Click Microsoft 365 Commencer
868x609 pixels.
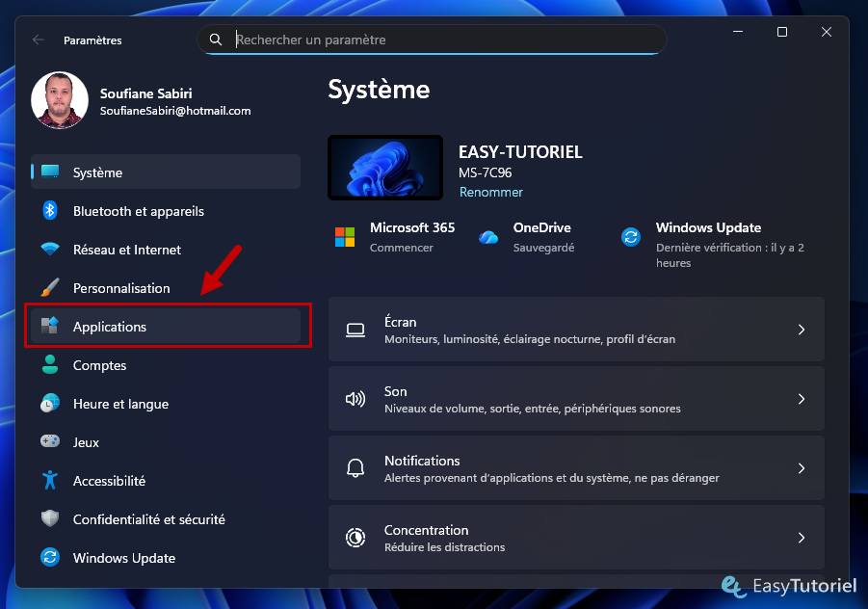(x=402, y=248)
